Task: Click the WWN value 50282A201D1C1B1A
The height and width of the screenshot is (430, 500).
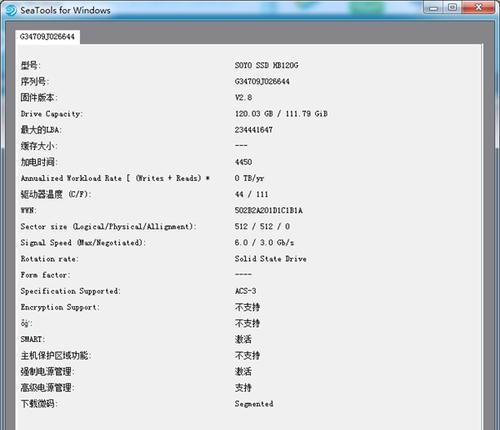Action: tap(268, 210)
